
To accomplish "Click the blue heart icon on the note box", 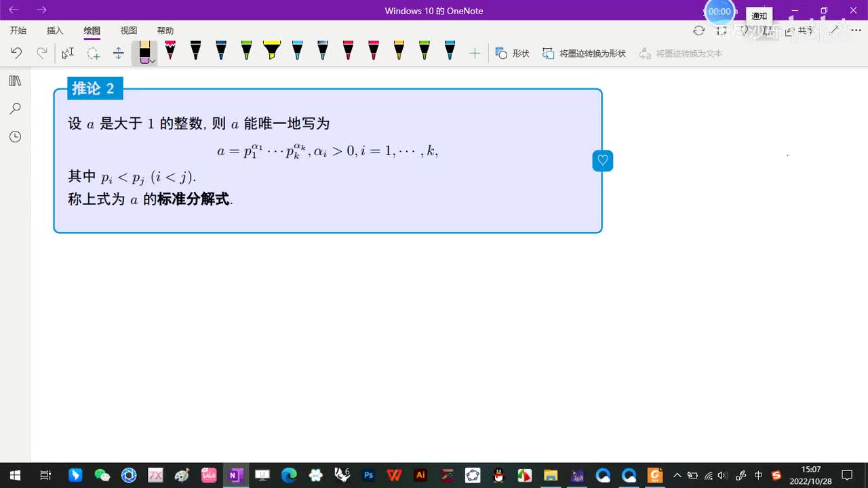I will (602, 161).
